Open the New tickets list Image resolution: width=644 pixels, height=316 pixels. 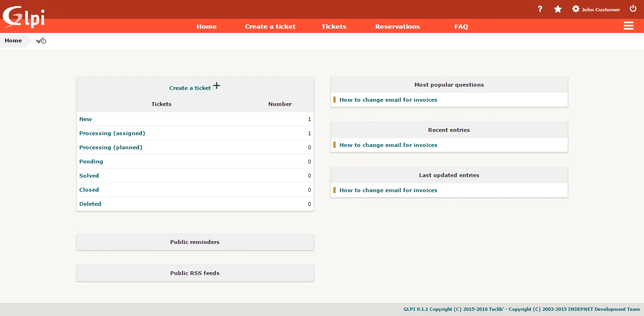tap(85, 119)
